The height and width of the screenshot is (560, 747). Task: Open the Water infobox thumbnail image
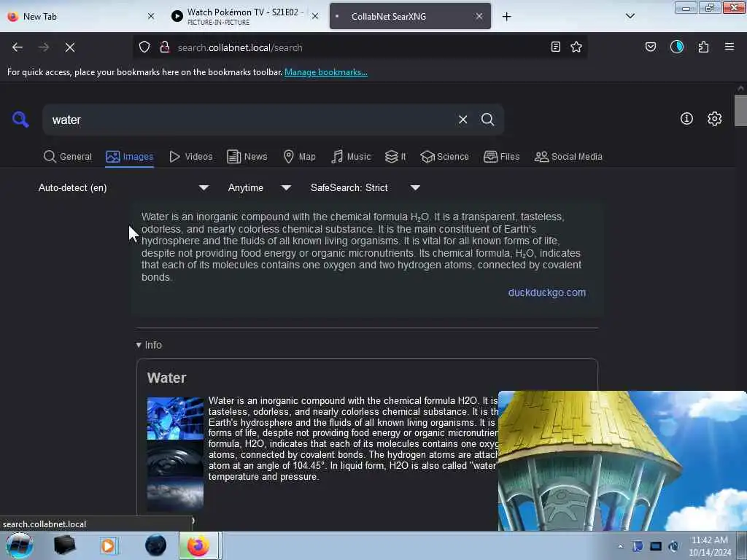pos(175,454)
